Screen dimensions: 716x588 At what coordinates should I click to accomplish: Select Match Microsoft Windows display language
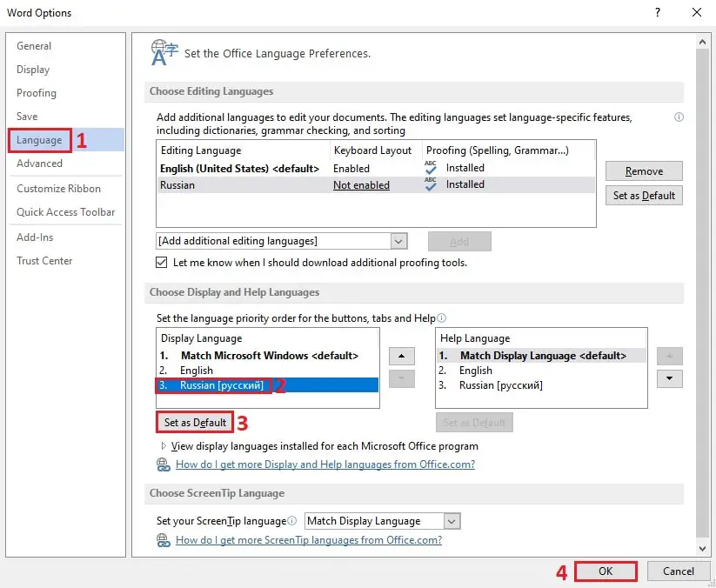pos(268,355)
